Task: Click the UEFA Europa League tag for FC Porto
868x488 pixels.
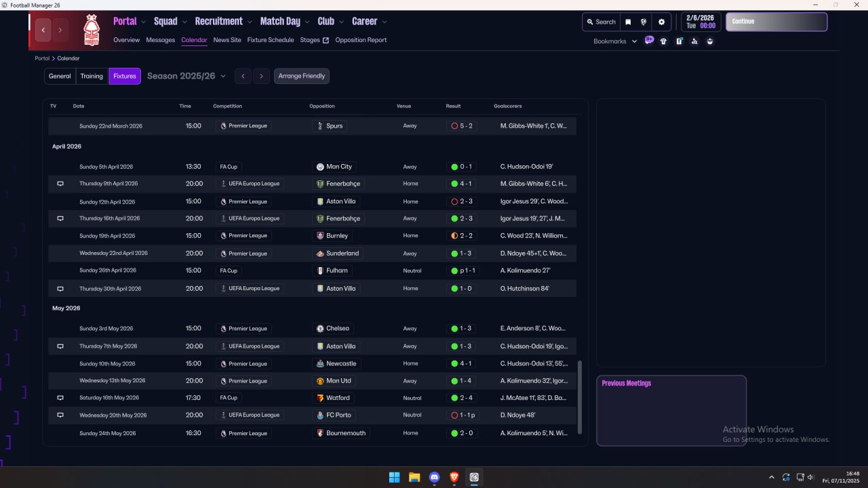Action: point(250,415)
